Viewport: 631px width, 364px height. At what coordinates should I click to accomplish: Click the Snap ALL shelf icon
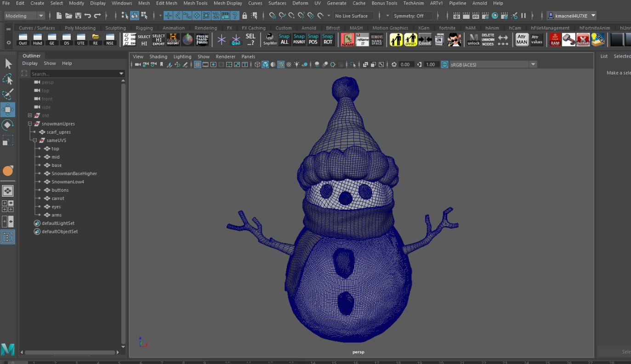tap(284, 40)
